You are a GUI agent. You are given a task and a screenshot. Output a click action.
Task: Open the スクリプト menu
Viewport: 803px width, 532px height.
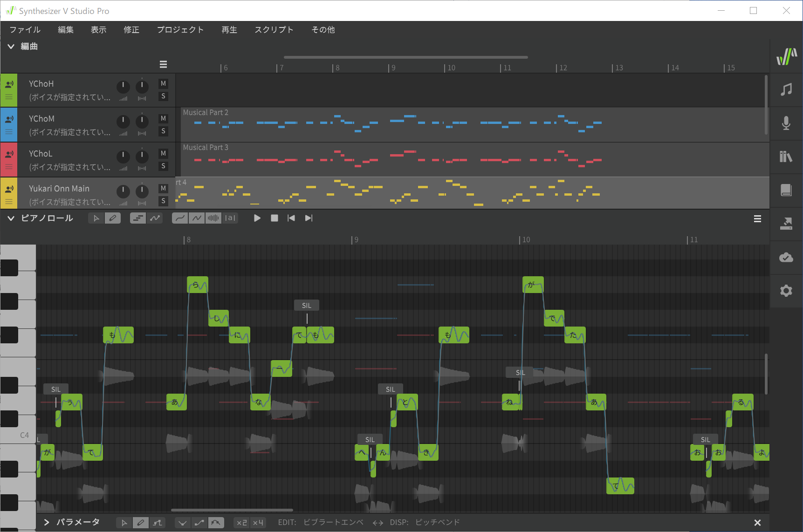(274, 30)
